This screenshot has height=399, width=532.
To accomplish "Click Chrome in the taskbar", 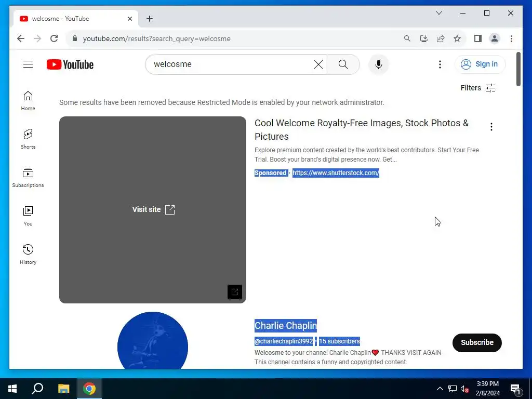I will click(89, 389).
